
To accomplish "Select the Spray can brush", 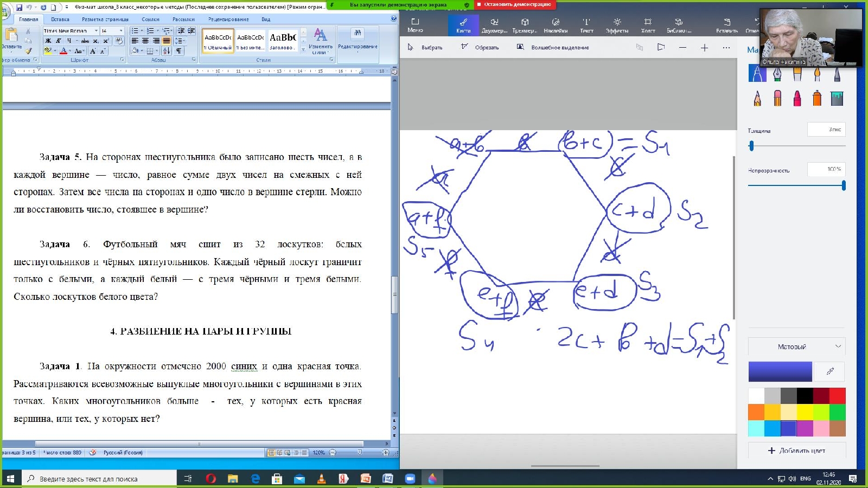I will (817, 98).
